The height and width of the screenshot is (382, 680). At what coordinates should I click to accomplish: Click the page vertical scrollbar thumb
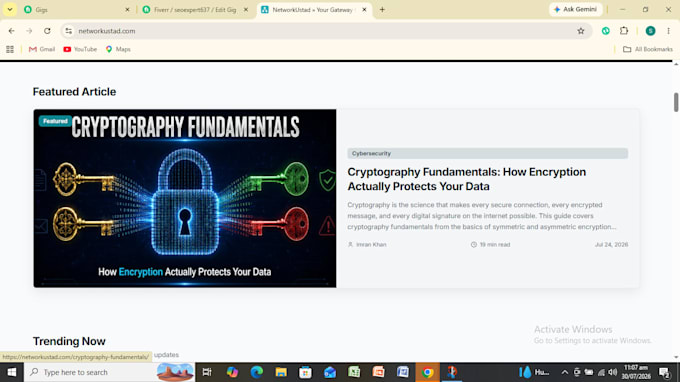(676, 102)
